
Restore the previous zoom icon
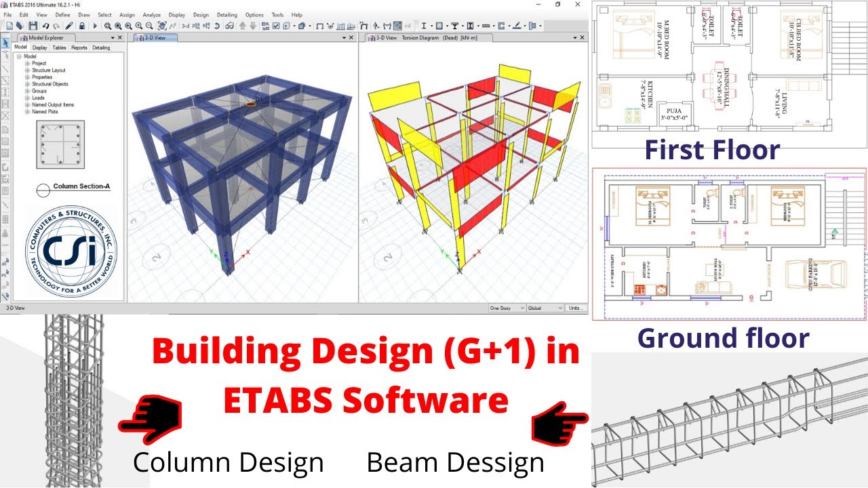tap(128, 26)
